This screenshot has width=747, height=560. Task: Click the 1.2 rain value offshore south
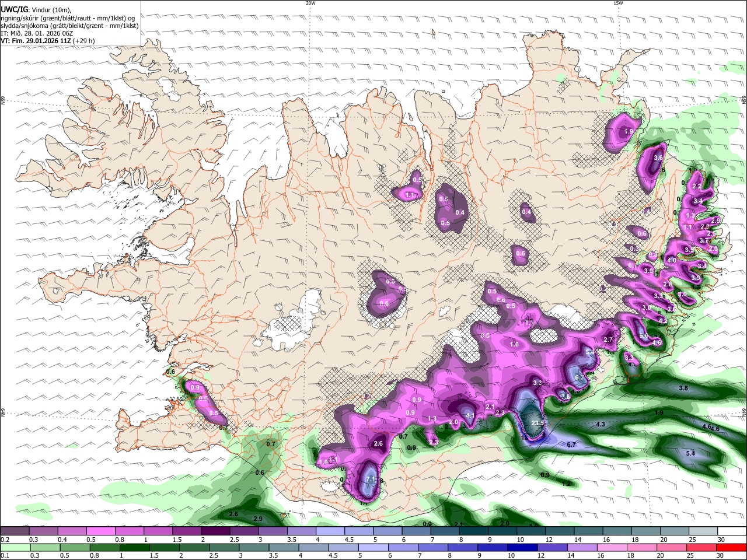point(566,484)
